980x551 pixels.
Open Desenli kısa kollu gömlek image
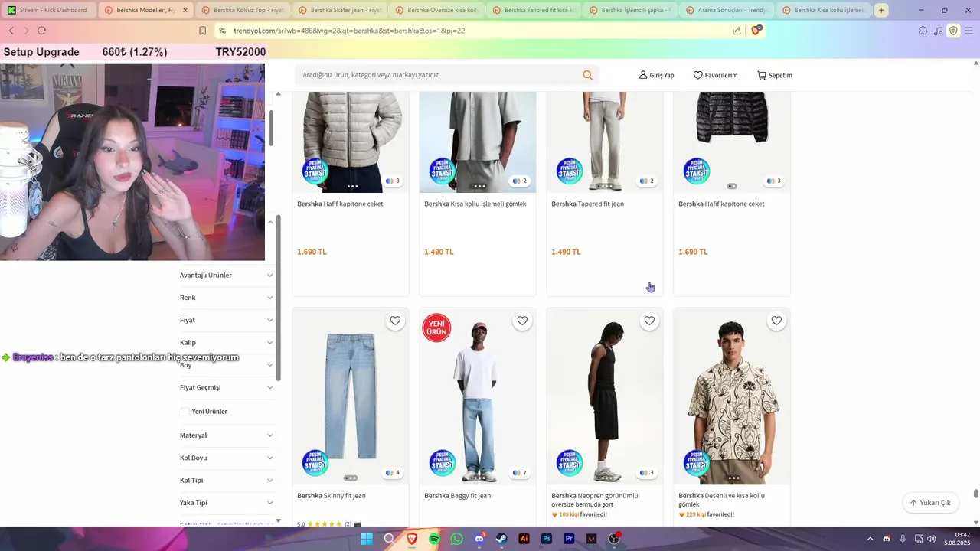click(732, 396)
